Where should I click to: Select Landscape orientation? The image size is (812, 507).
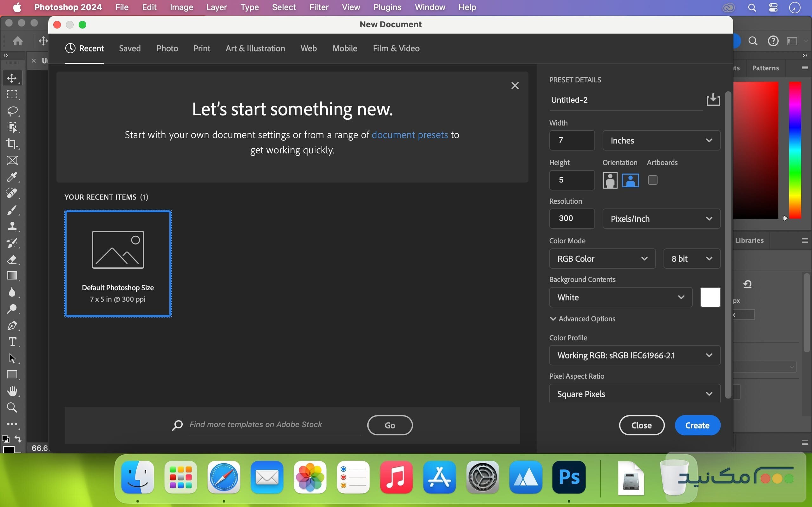(x=630, y=180)
